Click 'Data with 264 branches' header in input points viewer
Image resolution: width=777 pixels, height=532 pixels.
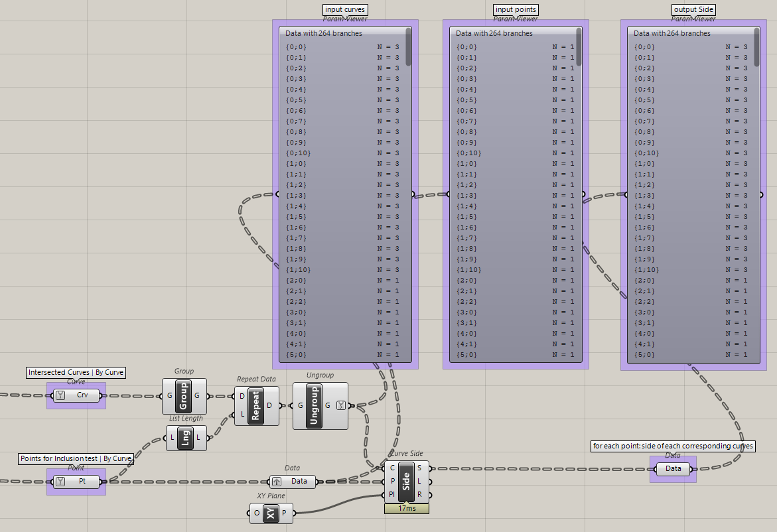494,33
